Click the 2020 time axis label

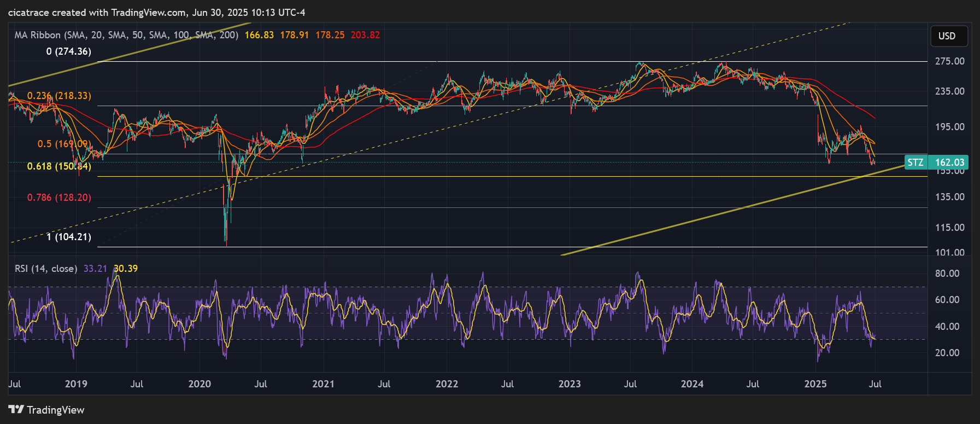click(x=199, y=384)
